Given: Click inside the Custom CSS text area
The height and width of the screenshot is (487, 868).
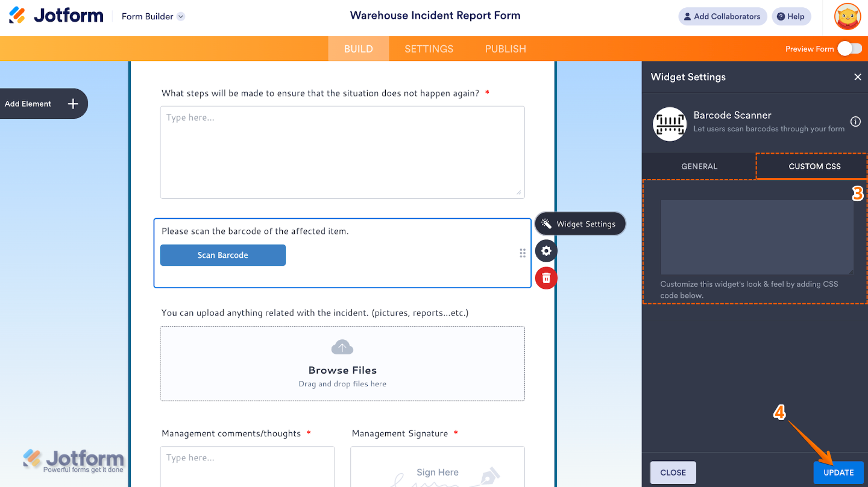Looking at the screenshot, I should [x=756, y=237].
